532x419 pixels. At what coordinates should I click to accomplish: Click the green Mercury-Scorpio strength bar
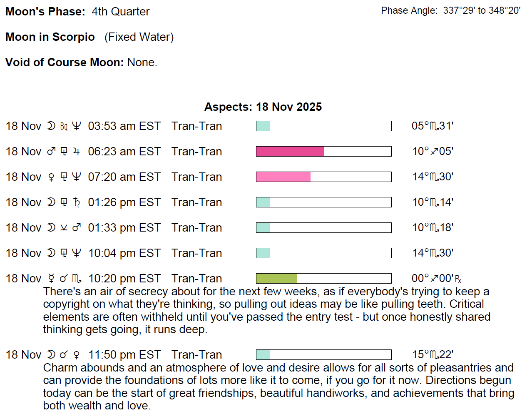coord(276,279)
